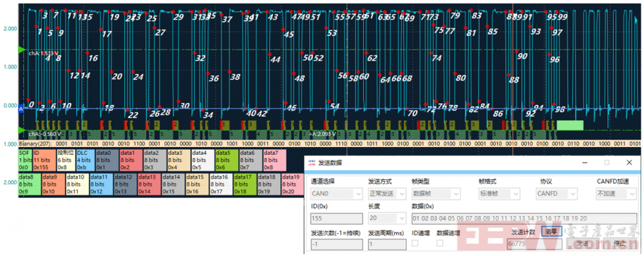644x256 pixels.
Task: Select the data15 0x16 decode cell
Action: [x=197, y=184]
